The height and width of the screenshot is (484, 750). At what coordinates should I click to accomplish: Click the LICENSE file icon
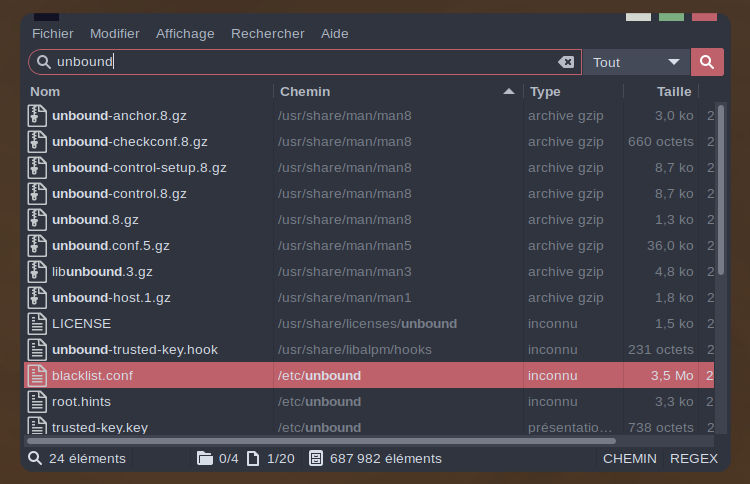click(x=37, y=324)
